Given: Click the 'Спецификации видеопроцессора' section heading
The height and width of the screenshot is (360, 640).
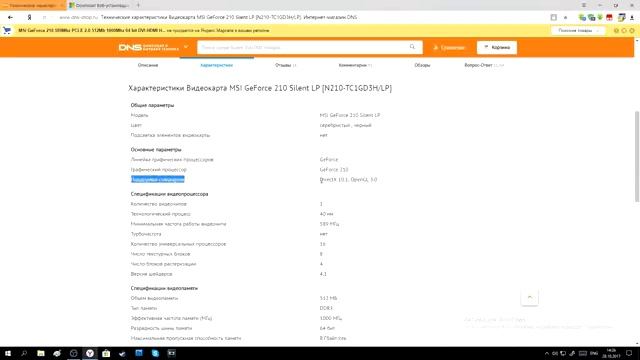Looking at the screenshot, I should pyautogui.click(x=169, y=194).
